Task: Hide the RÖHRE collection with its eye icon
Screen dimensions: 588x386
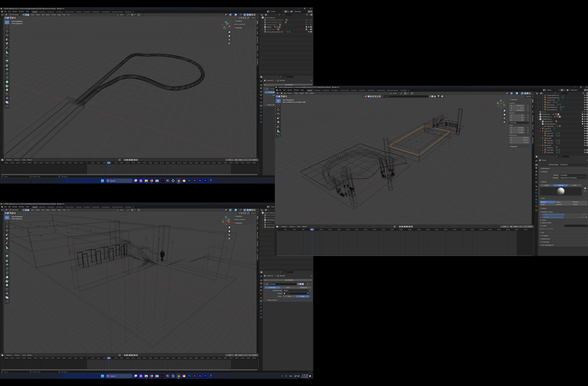Action: (x=308, y=27)
